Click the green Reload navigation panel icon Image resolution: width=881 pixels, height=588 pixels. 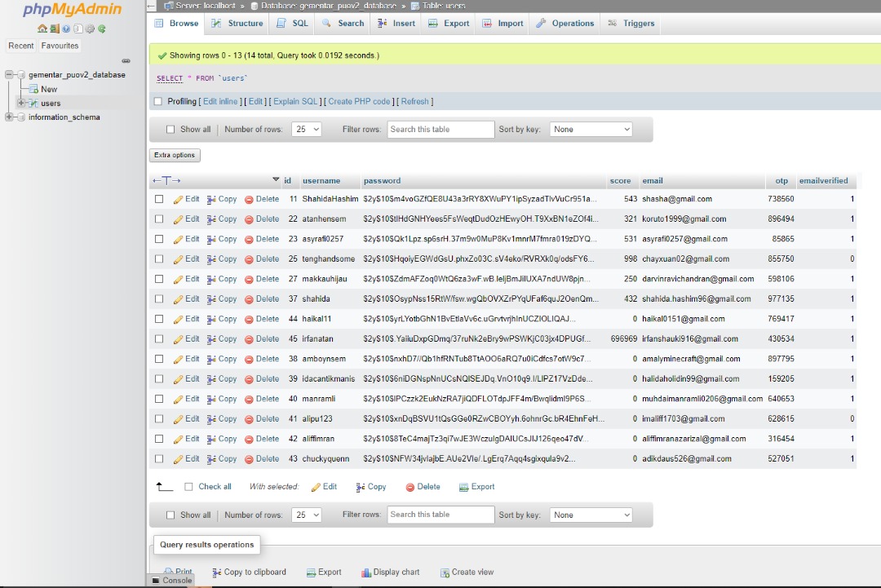(102, 29)
